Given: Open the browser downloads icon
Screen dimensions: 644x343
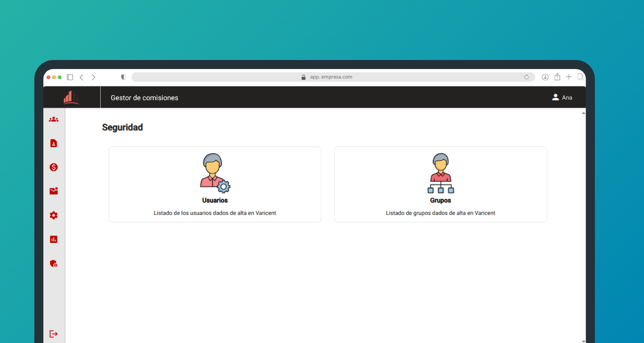Looking at the screenshot, I should 545,77.
